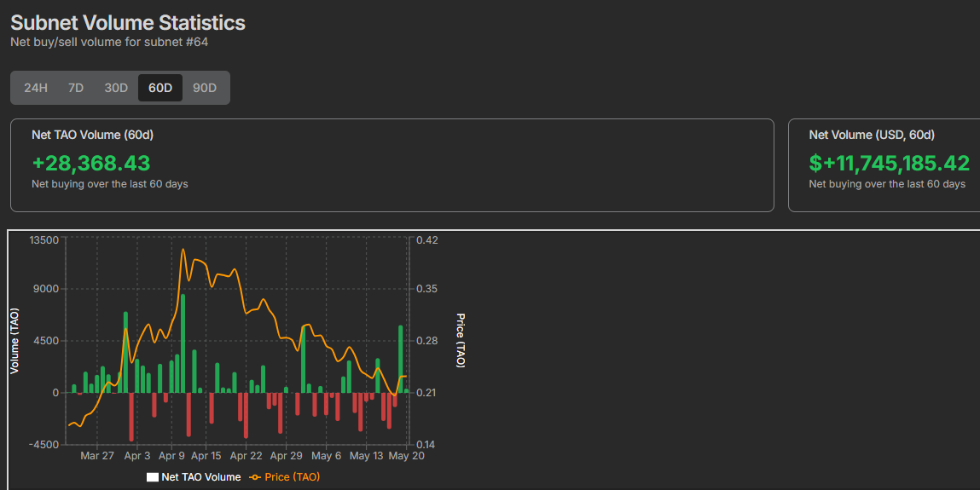The height and width of the screenshot is (490, 980).
Task: Click the May 20 date axis label
Action: pos(407,456)
